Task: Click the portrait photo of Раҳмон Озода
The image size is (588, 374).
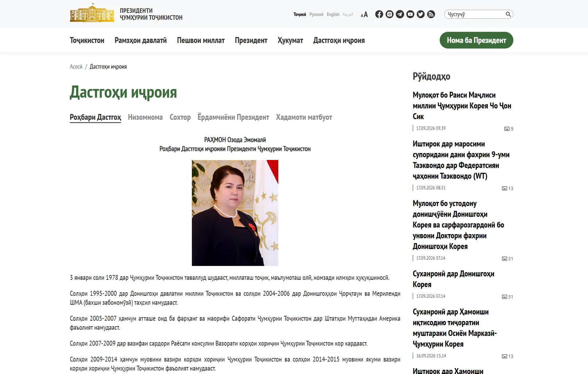Action: tap(235, 213)
